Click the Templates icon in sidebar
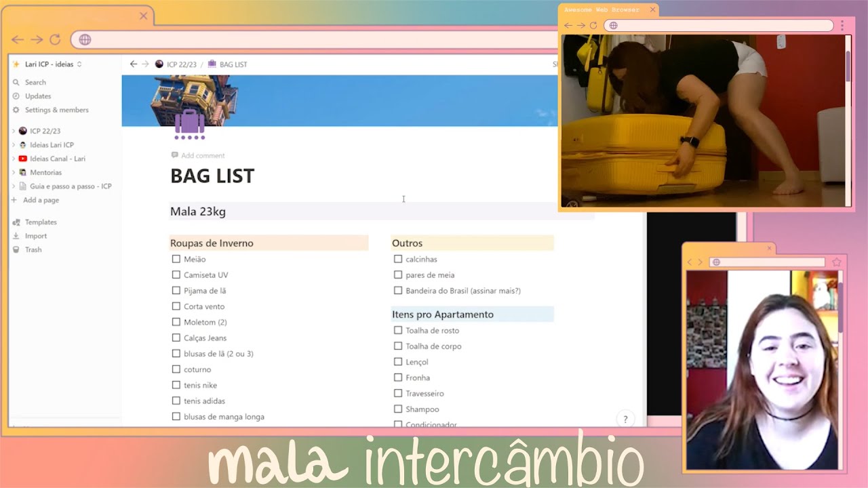Viewport: 868px width, 488px height. 16,222
